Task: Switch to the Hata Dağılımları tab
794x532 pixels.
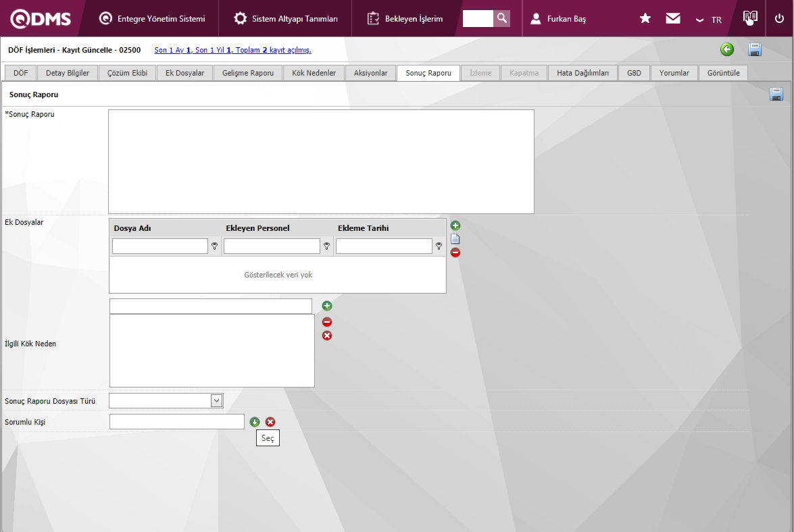Action: click(583, 73)
